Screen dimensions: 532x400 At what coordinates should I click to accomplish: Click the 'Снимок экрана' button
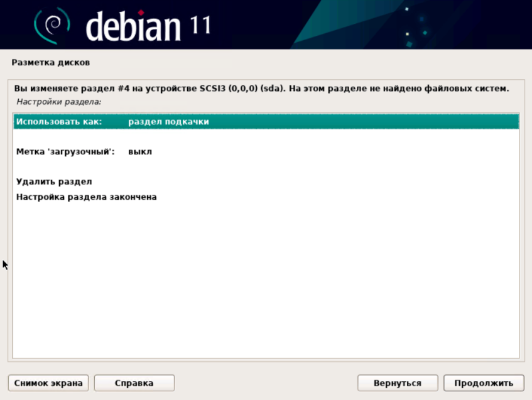(x=48, y=383)
